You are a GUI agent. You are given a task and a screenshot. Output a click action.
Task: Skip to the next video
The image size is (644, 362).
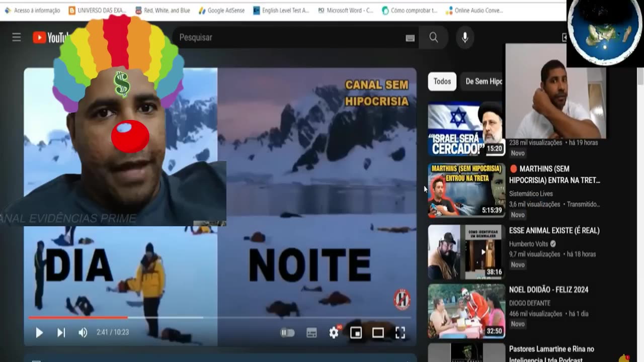[61, 332]
